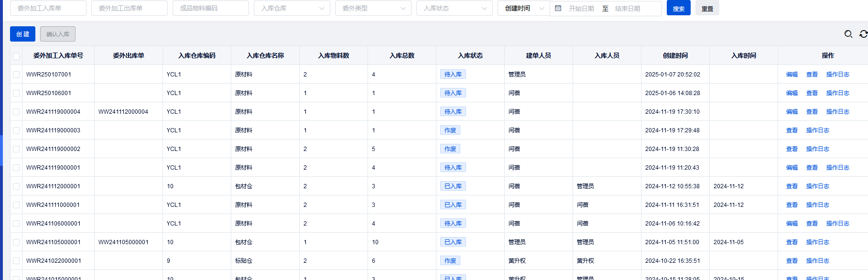Open calendar icon in date range field
The width and height of the screenshot is (868, 280).
pos(558,8)
